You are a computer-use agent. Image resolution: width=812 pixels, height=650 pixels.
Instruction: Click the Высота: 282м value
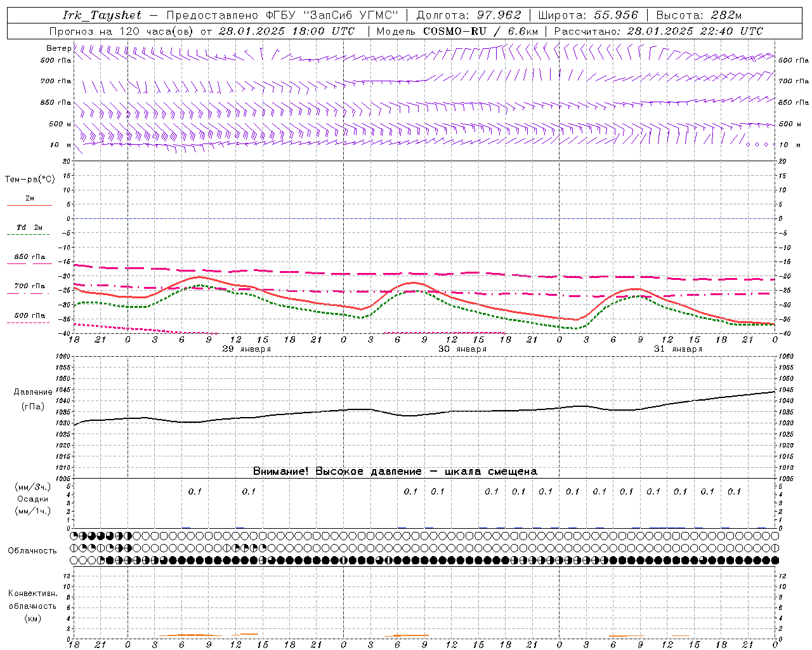[x=699, y=15]
